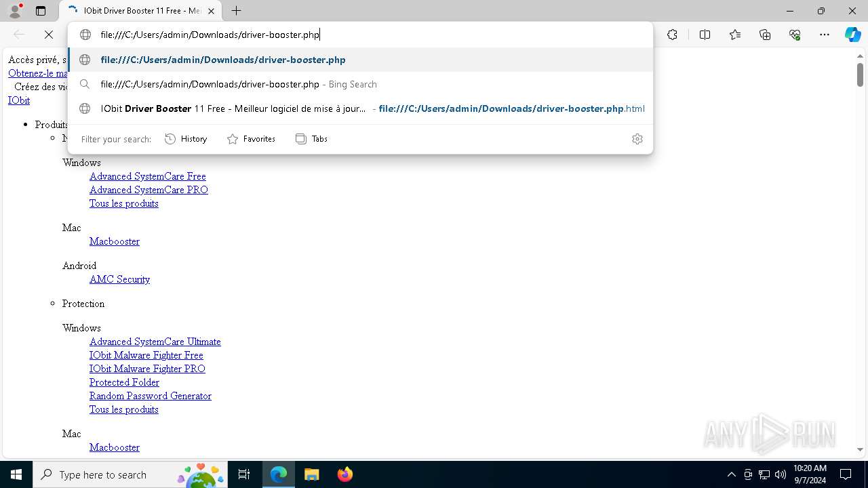This screenshot has width=868, height=488.
Task: Open Advanced SystemCare Ultimate link
Action: pyautogui.click(x=155, y=342)
